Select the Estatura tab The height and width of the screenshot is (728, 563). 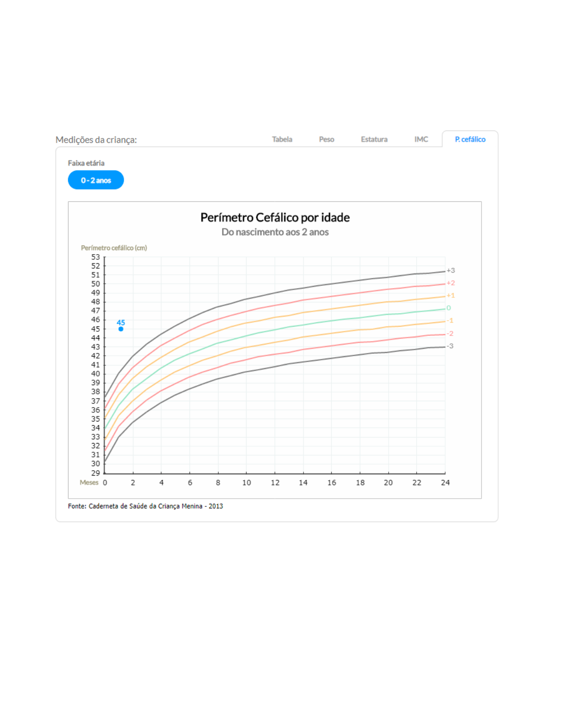click(374, 139)
